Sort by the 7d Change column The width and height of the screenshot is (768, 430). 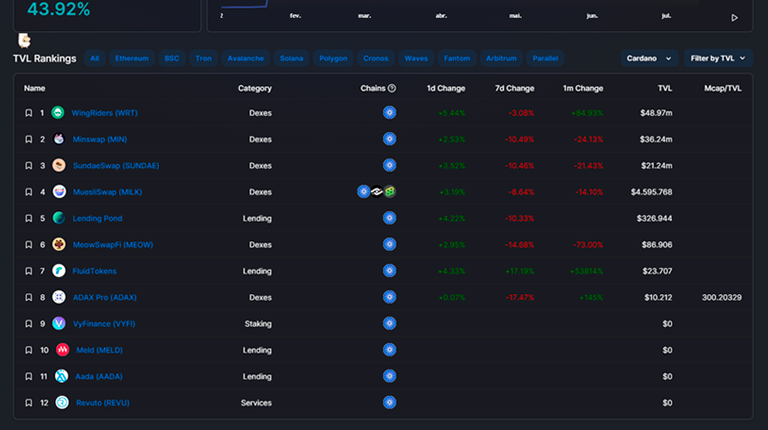pyautogui.click(x=514, y=88)
